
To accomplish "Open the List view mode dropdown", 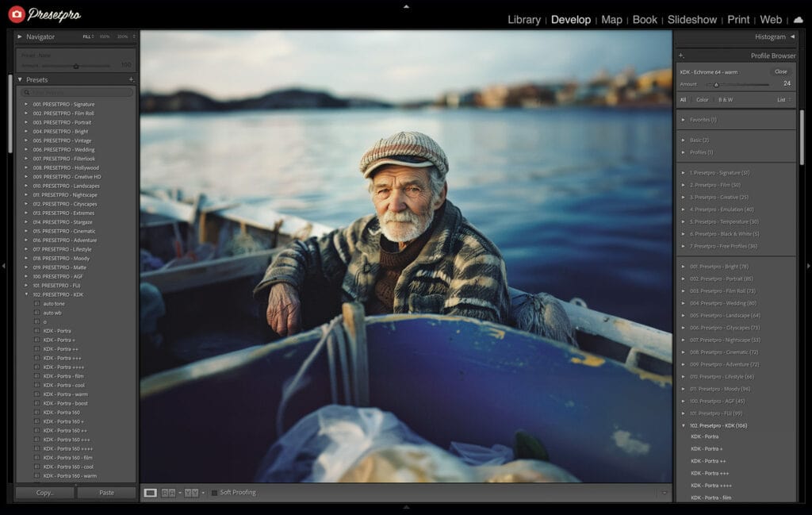I will [x=783, y=100].
